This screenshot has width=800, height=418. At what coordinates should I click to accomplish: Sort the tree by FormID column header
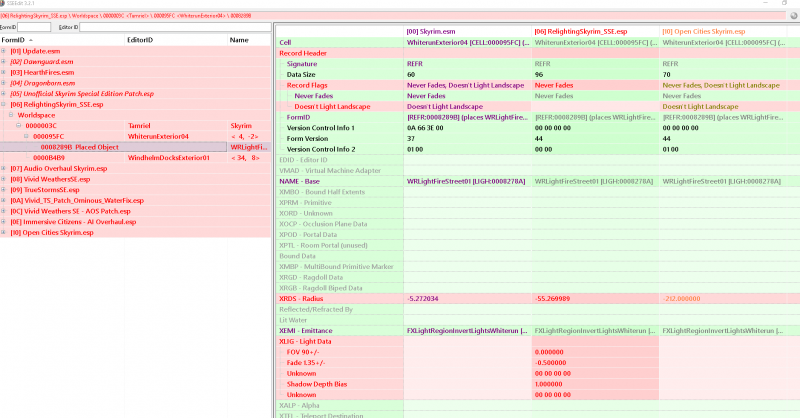click(62, 40)
